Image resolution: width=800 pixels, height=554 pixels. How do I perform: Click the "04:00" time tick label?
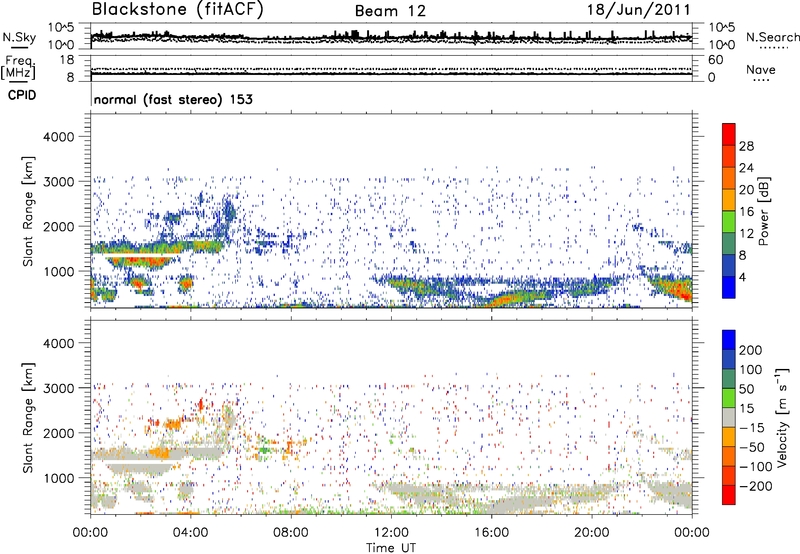(x=190, y=533)
